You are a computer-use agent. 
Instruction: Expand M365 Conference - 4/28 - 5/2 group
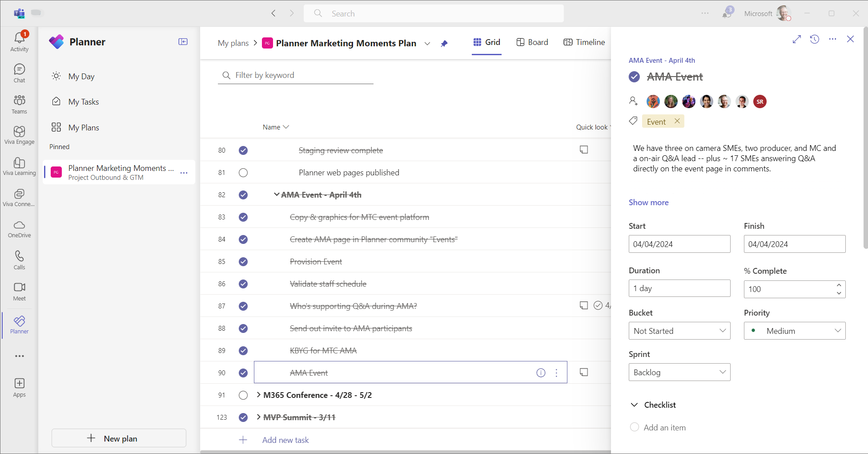pos(258,395)
